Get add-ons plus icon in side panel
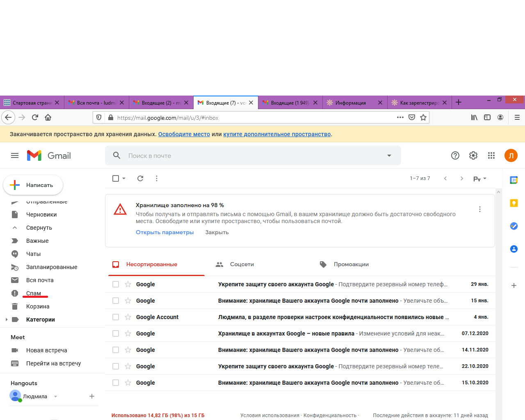 pos(514,285)
